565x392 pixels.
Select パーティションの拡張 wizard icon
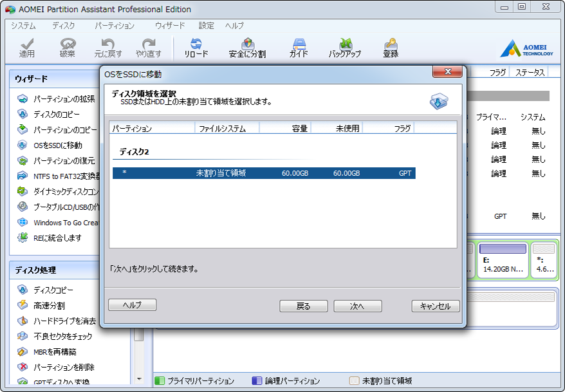pyautogui.click(x=23, y=98)
